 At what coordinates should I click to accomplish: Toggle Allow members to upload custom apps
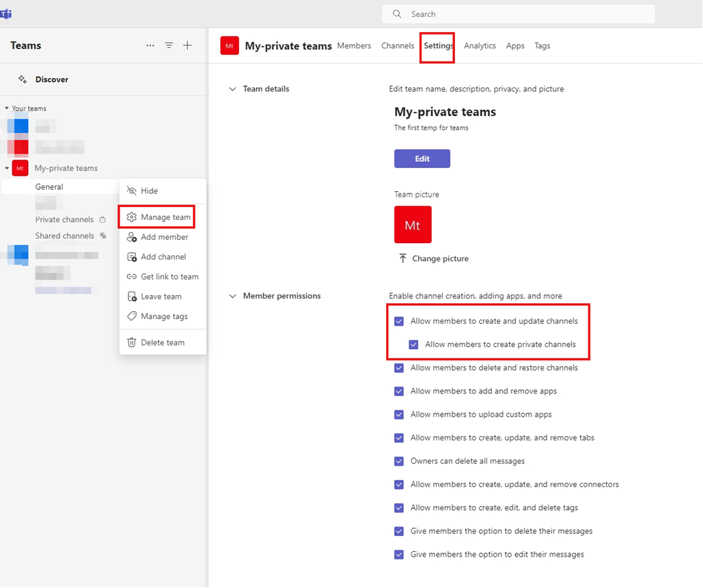click(x=399, y=415)
